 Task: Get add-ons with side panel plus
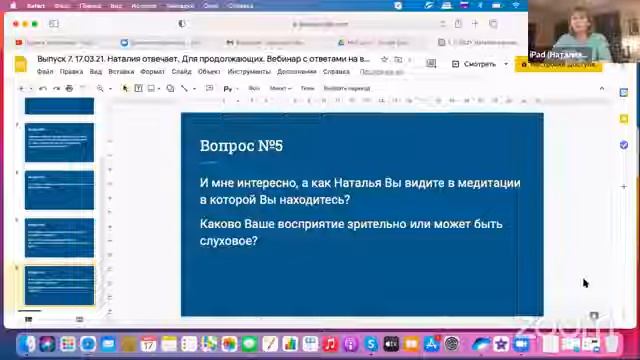tap(624, 187)
